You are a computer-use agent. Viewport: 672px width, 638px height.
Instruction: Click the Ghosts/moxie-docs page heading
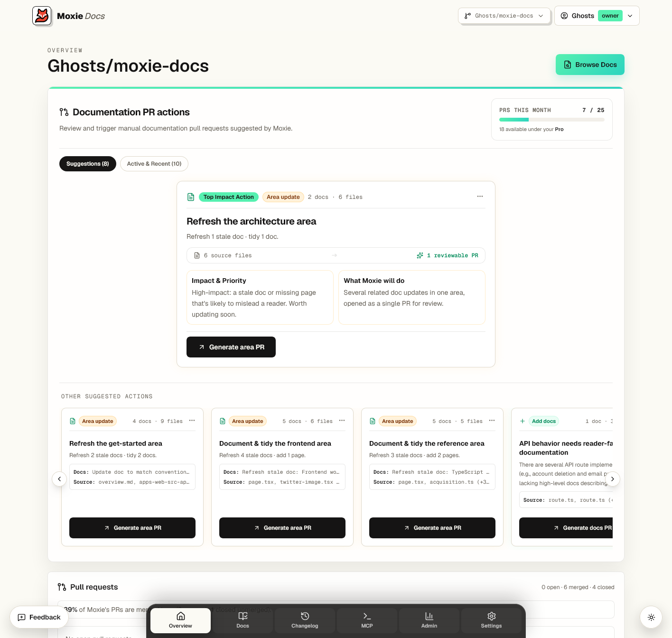click(x=128, y=66)
